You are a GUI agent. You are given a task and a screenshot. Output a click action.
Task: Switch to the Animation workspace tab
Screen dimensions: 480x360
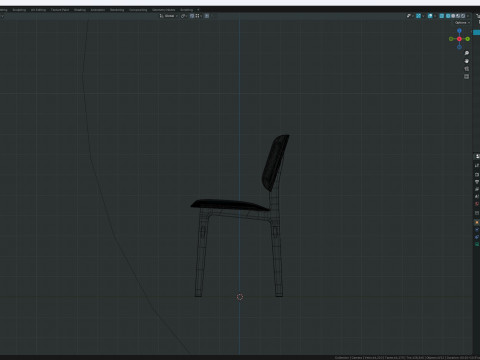pos(98,10)
